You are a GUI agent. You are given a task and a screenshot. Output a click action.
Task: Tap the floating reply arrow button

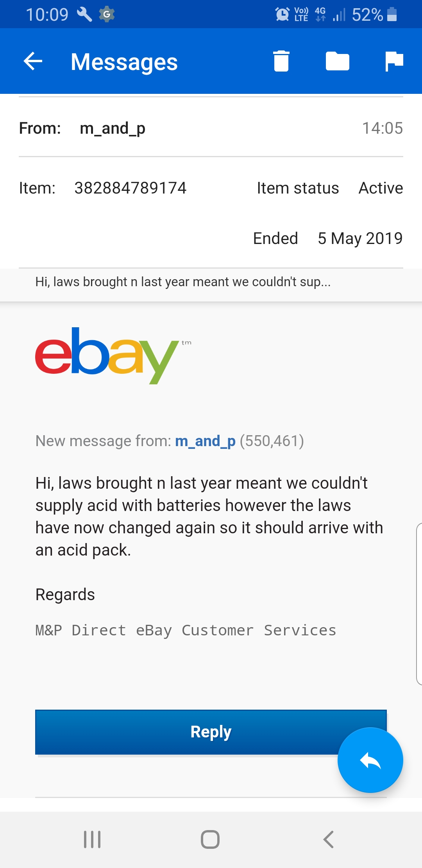coord(370,760)
